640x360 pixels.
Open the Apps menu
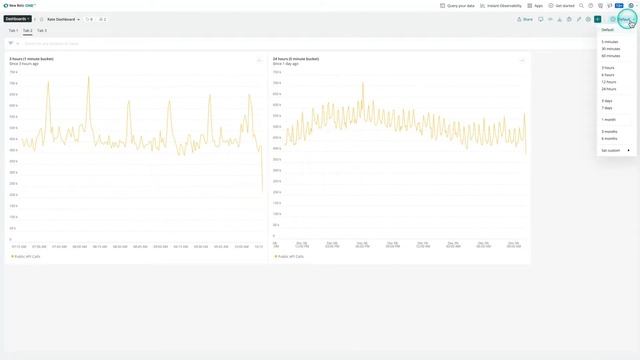pyautogui.click(x=535, y=6)
